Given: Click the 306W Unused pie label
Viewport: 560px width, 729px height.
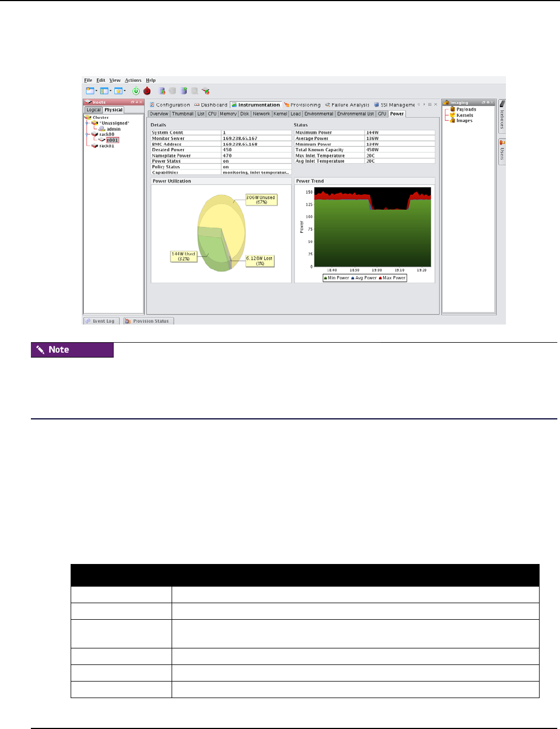Looking at the screenshot, I should click(261, 200).
